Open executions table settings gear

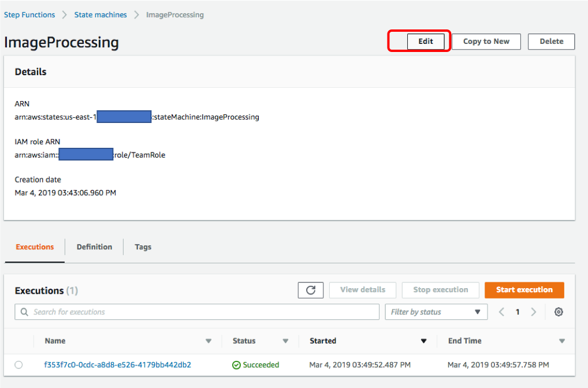pos(559,312)
